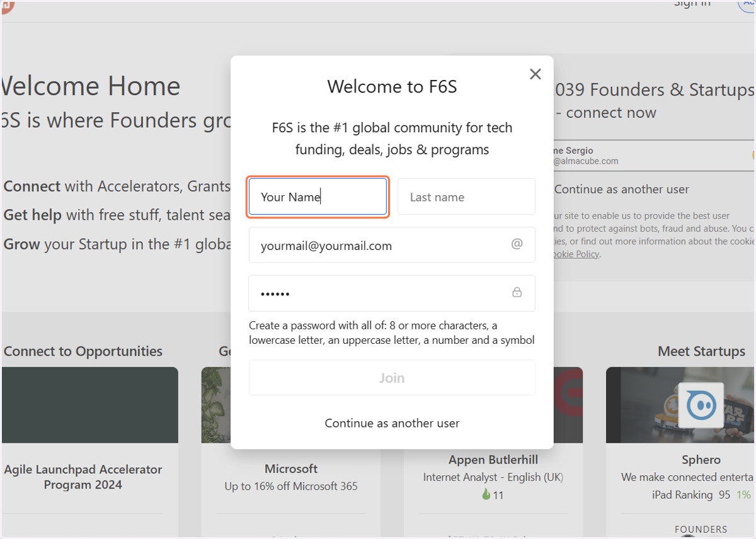The width and height of the screenshot is (756, 539).
Task: Click the iPad Ranking 95 text
Action: [x=691, y=495]
